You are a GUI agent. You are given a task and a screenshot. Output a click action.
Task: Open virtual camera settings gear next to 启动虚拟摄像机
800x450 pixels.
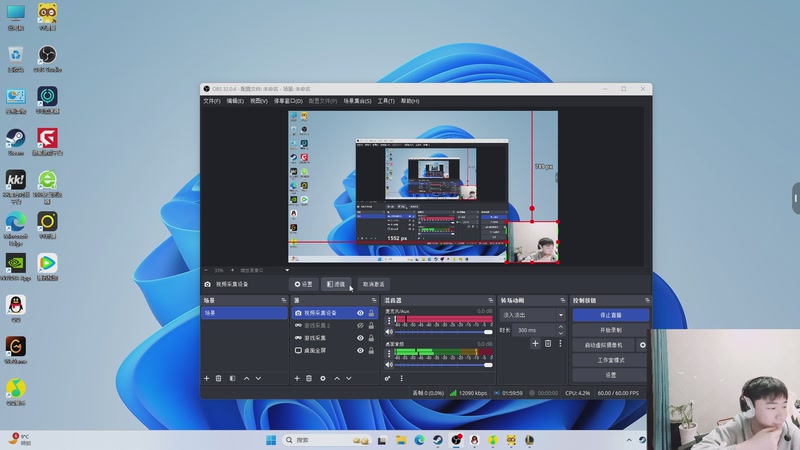(643, 345)
